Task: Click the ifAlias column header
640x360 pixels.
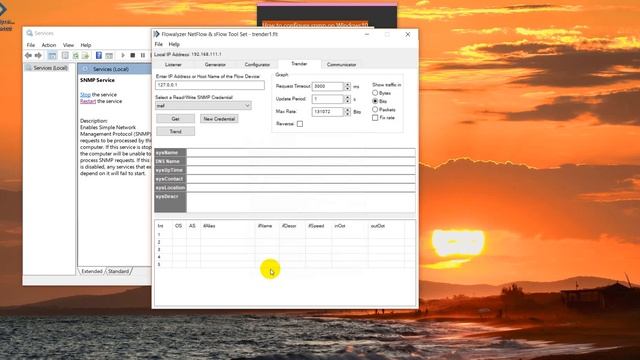Action: (228, 226)
